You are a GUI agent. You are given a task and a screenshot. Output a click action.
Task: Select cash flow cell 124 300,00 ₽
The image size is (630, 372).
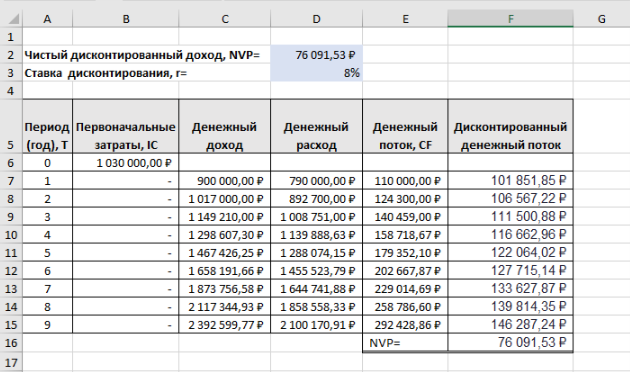tap(405, 199)
